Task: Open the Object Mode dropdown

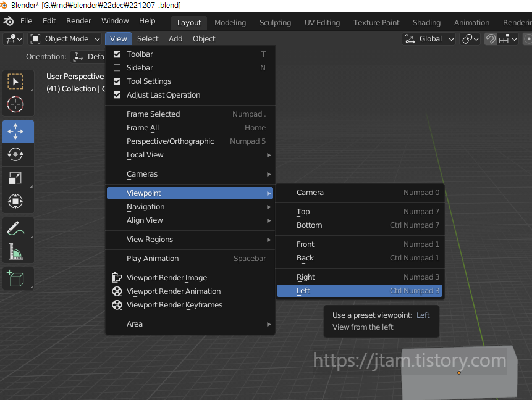Action: (65, 39)
